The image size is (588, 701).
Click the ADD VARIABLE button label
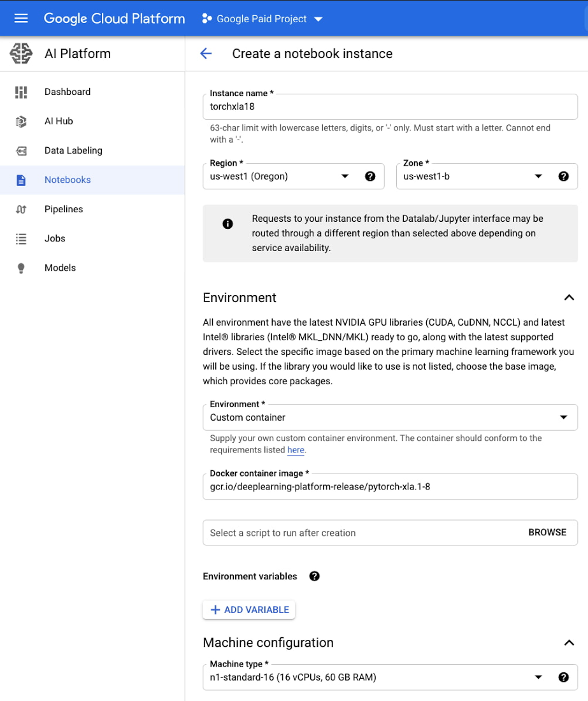[x=257, y=610]
